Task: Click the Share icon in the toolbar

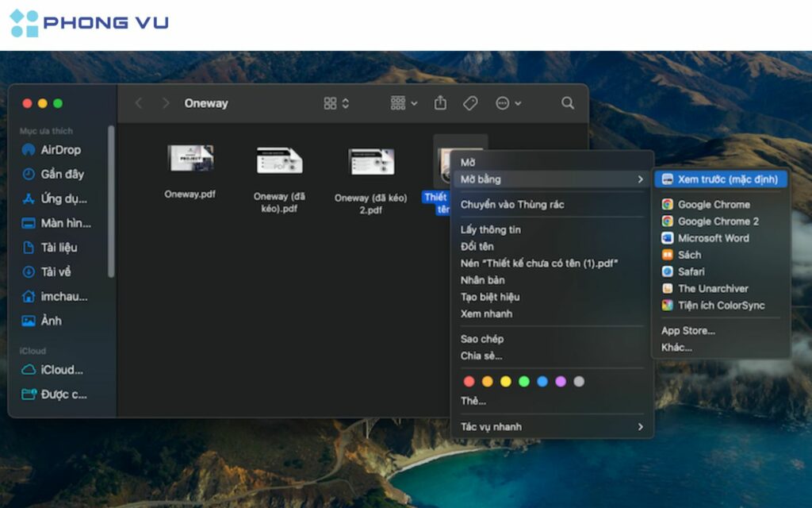Action: pyautogui.click(x=440, y=102)
